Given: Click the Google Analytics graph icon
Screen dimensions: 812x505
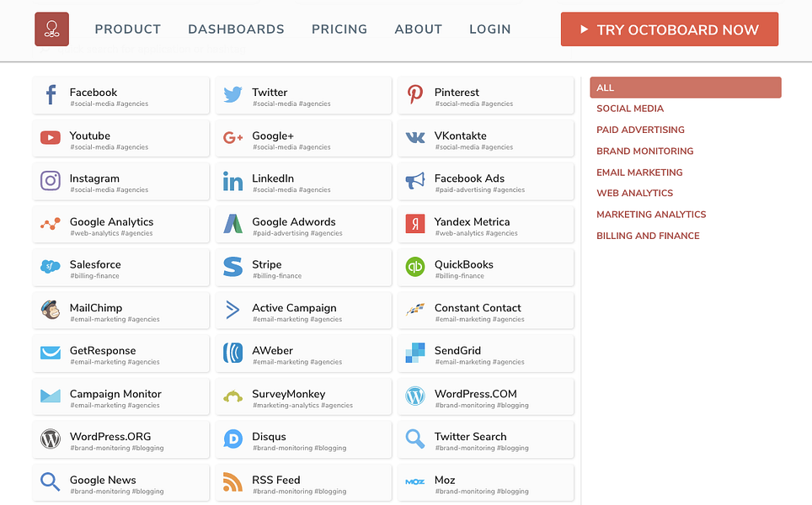Looking at the screenshot, I should (x=51, y=224).
